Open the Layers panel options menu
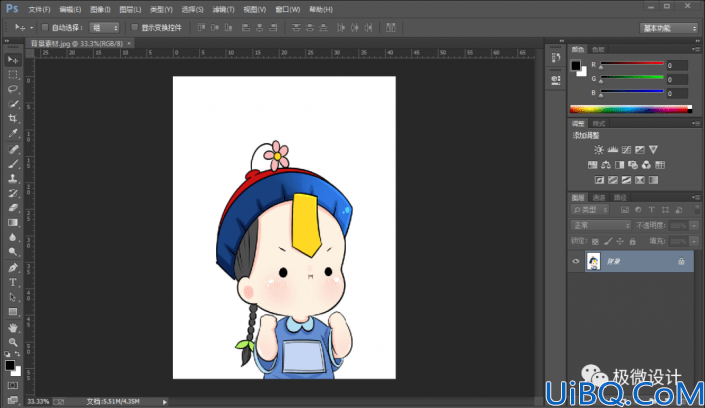Viewport: 705px width, 408px height. coord(696,197)
